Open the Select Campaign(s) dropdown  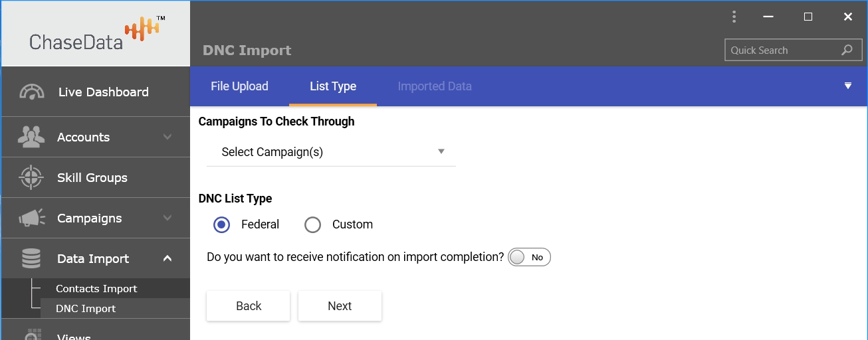coord(331,152)
